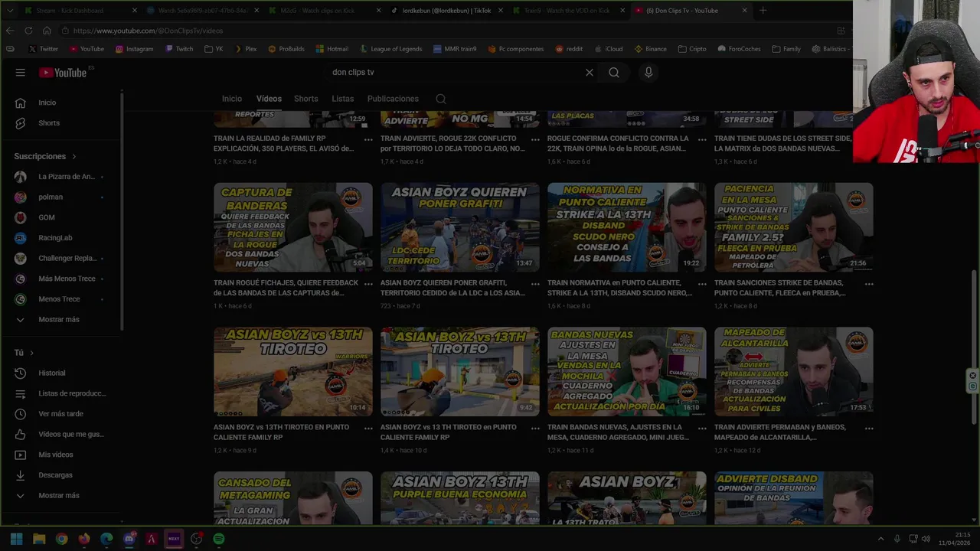Open video title TRAIN LA REALIDAD de FAMILY RP
Viewport: 980px width, 551px height.
pyautogui.click(x=284, y=143)
